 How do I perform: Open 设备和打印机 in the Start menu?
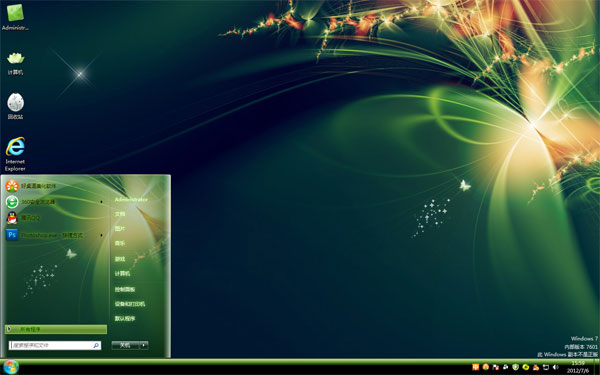pyautogui.click(x=130, y=304)
